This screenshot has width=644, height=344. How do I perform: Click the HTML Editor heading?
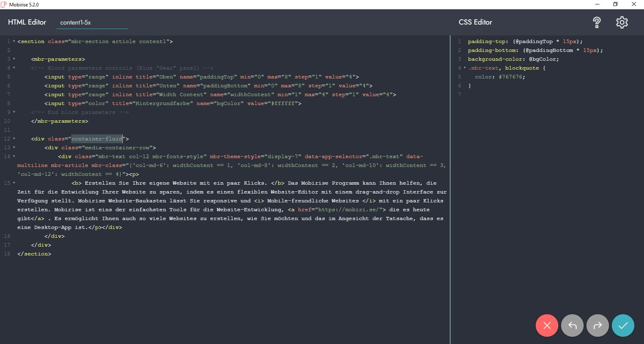(27, 22)
